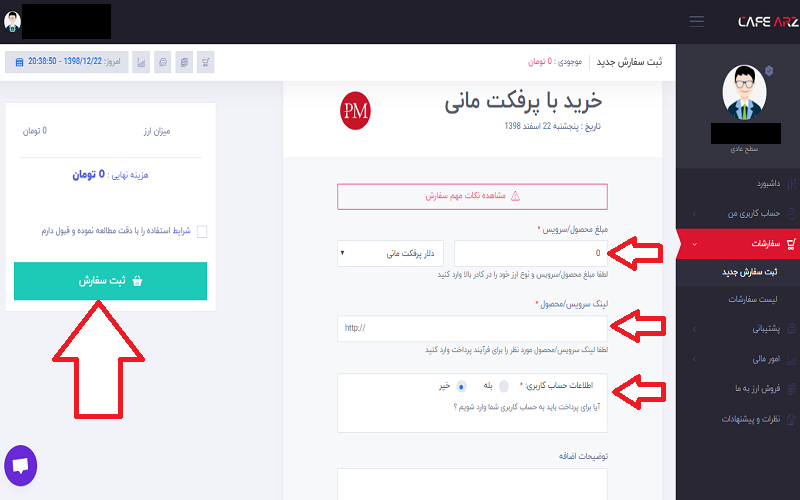Click the warning triangle icon in notice box
The width and height of the screenshot is (800, 500).
click(515, 196)
